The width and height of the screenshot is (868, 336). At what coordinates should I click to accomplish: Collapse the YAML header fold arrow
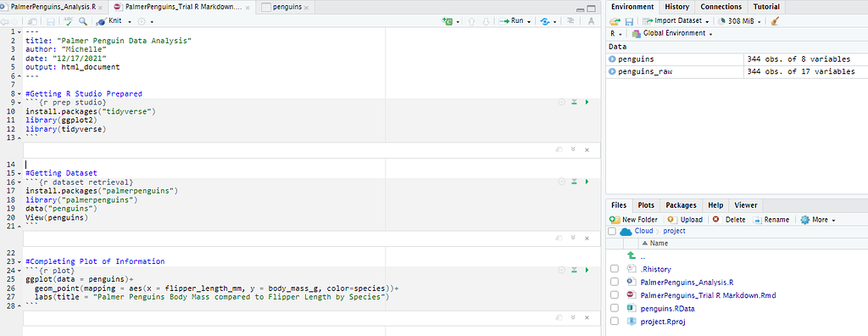click(x=20, y=32)
